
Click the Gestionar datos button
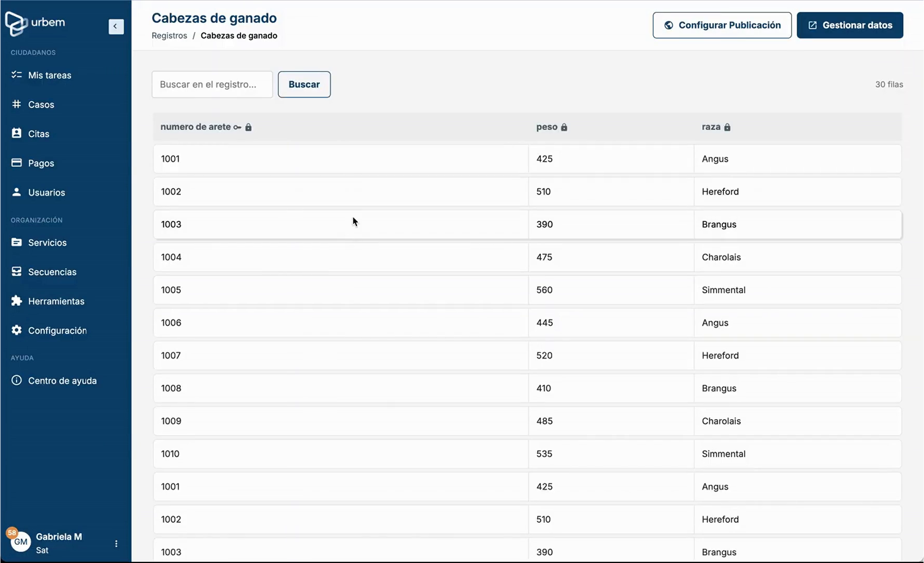(850, 25)
